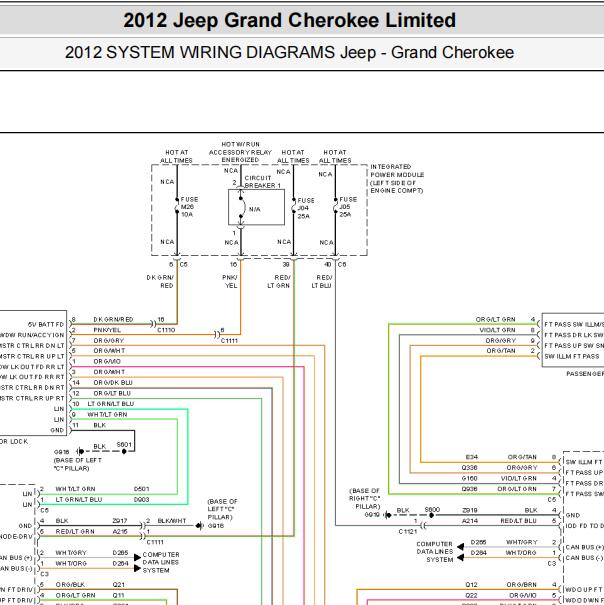Select the "FUSE J05 25A" label
604x605 pixels.
348,207
